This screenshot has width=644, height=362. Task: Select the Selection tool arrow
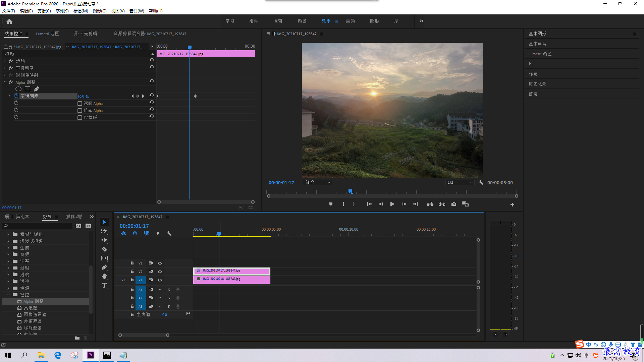[104, 222]
